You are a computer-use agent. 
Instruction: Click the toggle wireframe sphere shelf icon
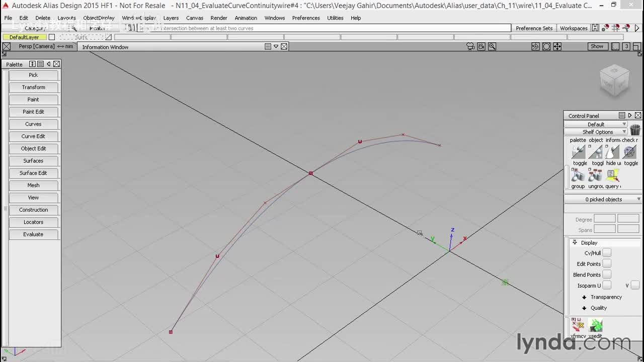[629, 151]
